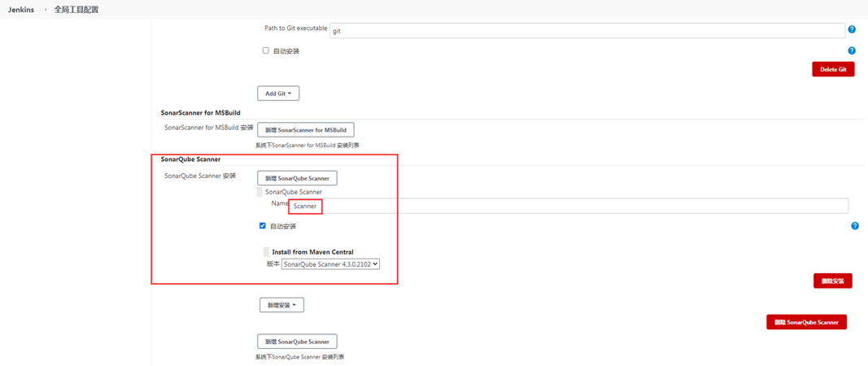Open help beside the SonarQube Scanner 自动安装 checkbox
Image resolution: width=868 pixels, height=366 pixels.
pos(855,226)
